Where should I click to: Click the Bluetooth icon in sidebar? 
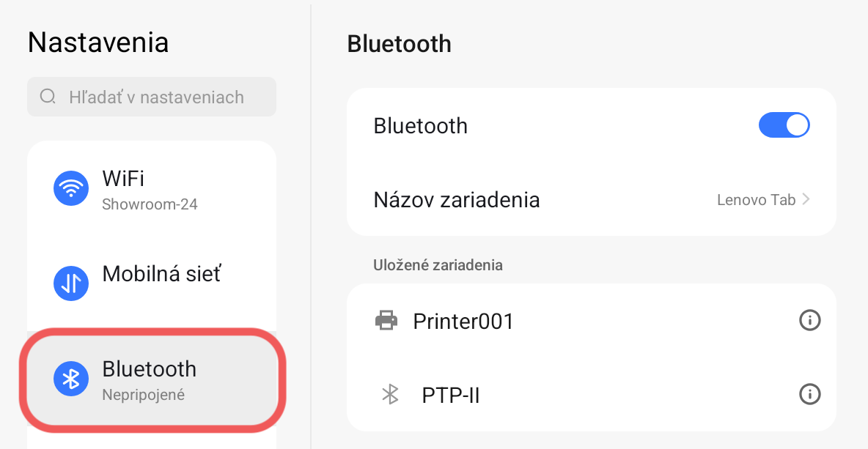[71, 379]
